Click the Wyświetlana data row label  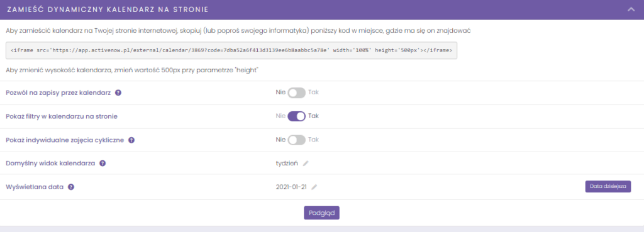(x=35, y=187)
